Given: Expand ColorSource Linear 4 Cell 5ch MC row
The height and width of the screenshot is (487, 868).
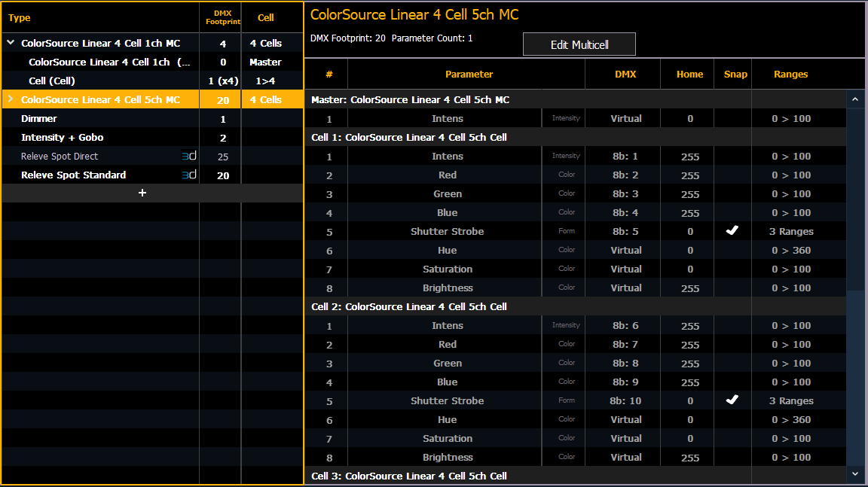Looking at the screenshot, I should 11,99.
